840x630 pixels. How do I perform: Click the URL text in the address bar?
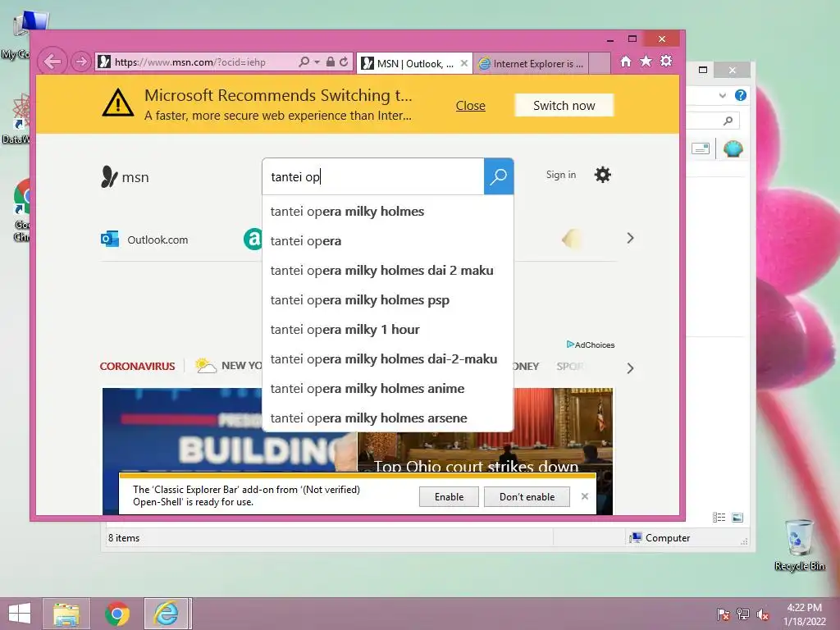click(190, 62)
